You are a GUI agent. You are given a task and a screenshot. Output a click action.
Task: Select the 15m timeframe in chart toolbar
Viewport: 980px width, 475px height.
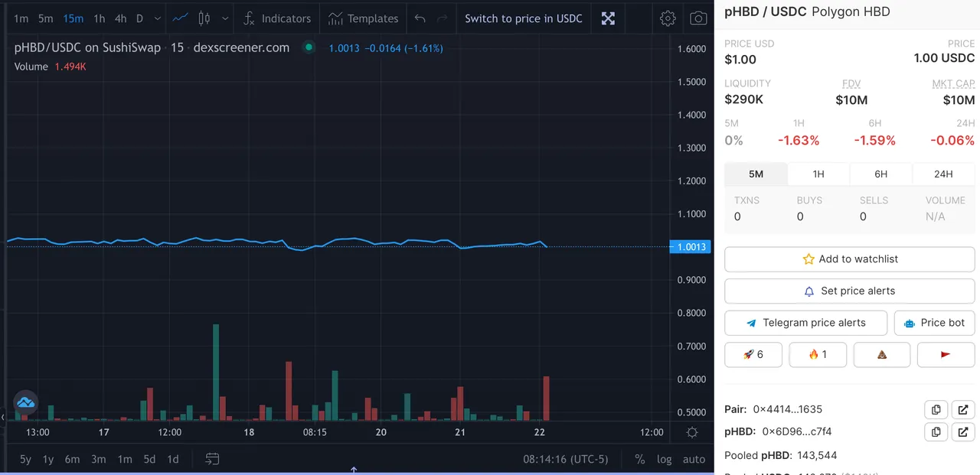(x=73, y=18)
